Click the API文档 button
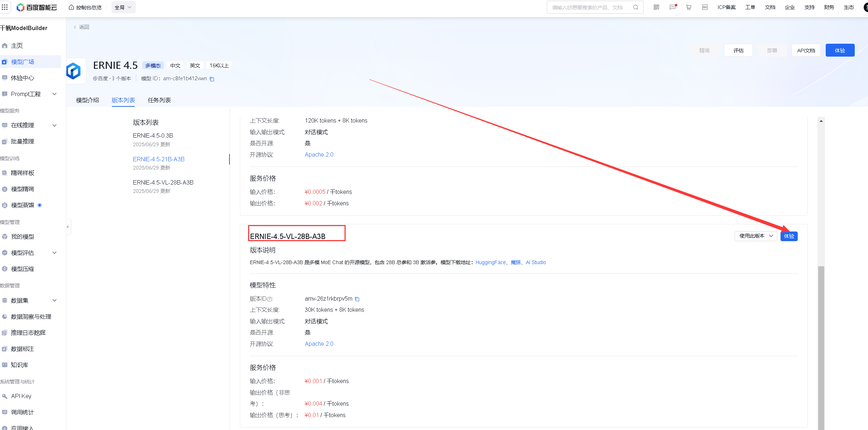 [806, 50]
